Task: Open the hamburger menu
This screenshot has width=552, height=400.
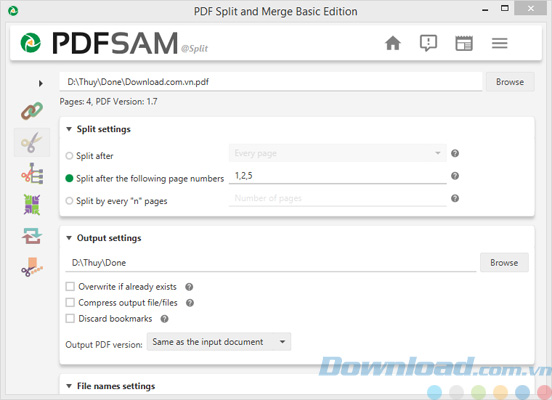Action: [500, 43]
